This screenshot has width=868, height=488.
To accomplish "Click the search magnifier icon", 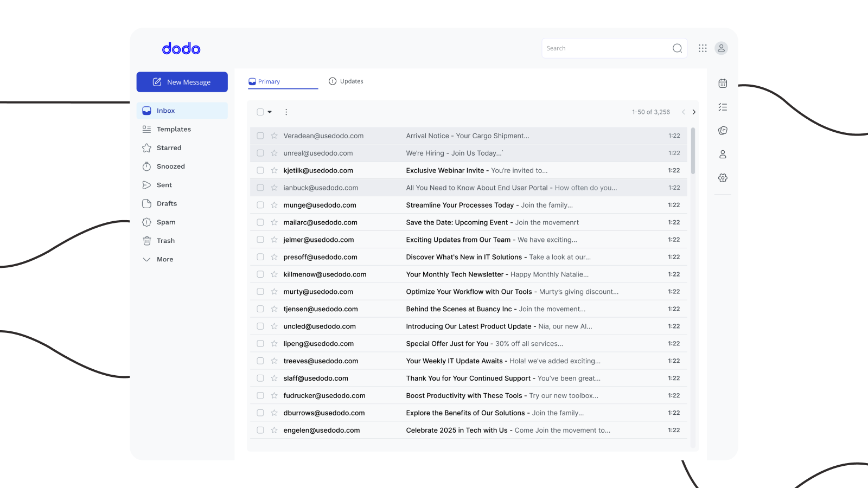I will click(676, 48).
